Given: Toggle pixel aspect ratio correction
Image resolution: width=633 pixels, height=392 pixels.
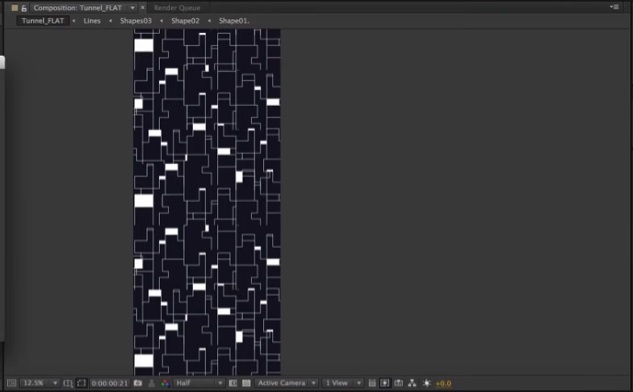Looking at the screenshot, I should (x=372, y=383).
